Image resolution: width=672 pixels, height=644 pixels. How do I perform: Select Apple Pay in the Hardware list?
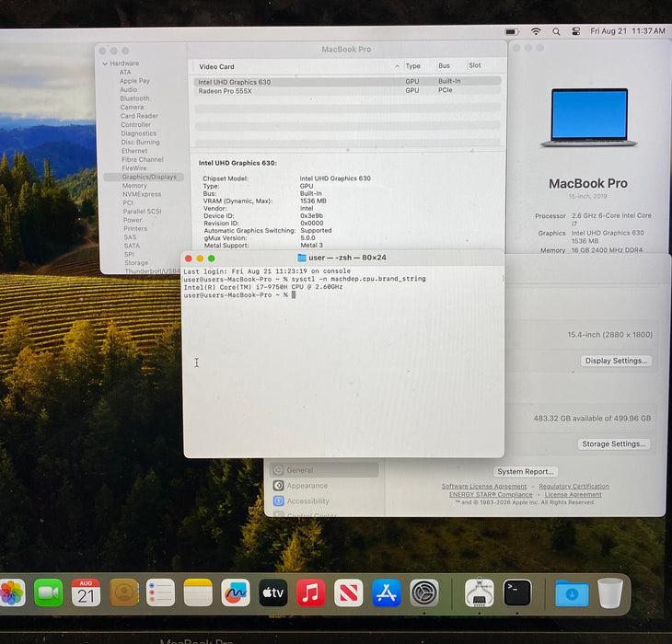[134, 81]
